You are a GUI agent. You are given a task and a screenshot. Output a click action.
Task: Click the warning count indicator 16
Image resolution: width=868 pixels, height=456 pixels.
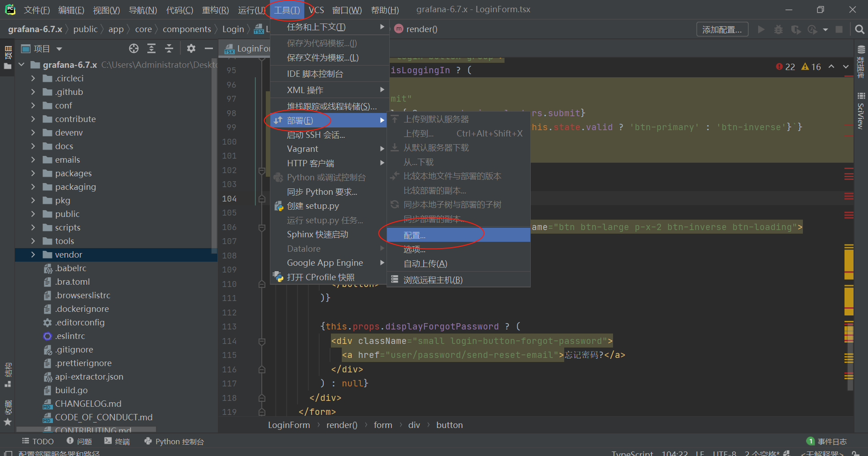pyautogui.click(x=811, y=67)
